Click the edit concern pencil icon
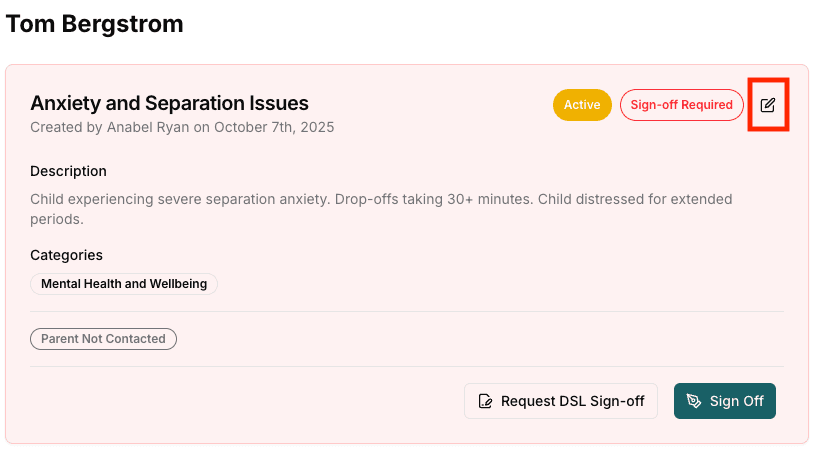 coord(768,105)
